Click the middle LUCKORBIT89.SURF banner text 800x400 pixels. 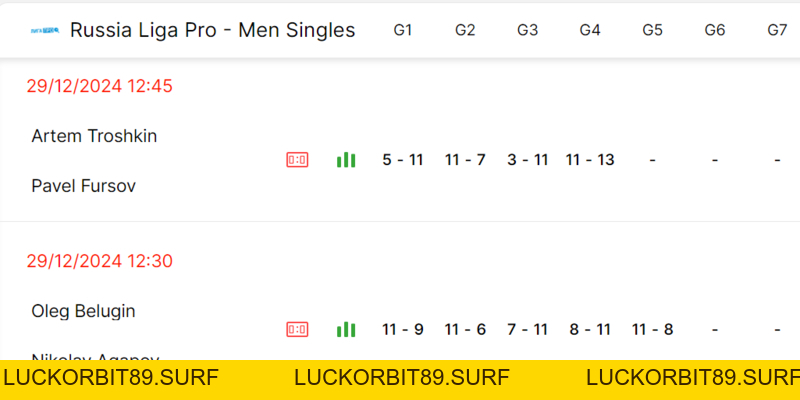tap(402, 378)
